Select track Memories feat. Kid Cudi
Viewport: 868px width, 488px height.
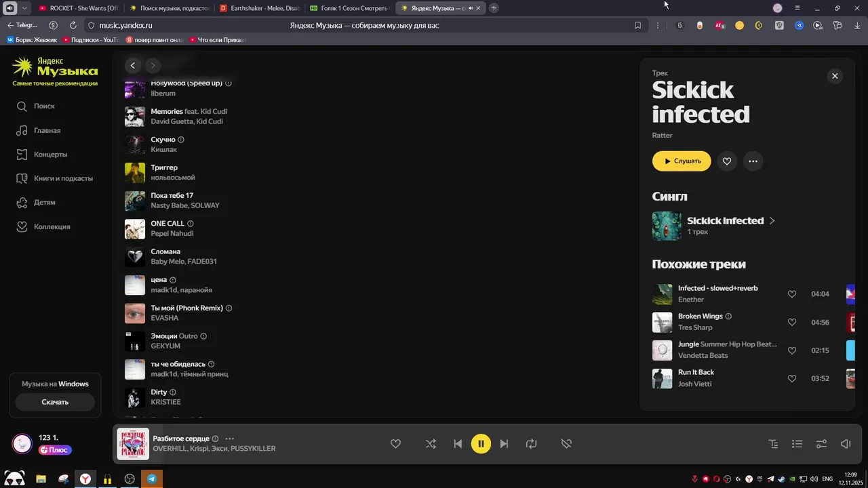189,111
